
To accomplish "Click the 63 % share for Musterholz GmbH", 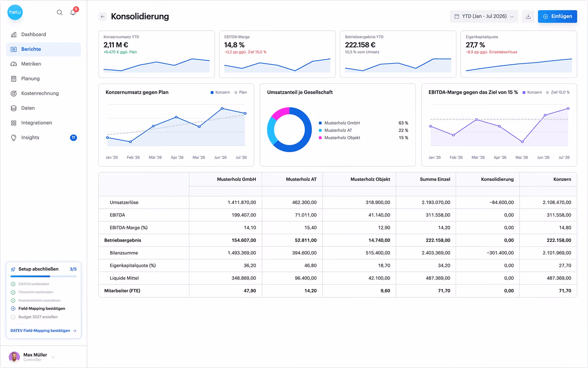I will point(403,123).
